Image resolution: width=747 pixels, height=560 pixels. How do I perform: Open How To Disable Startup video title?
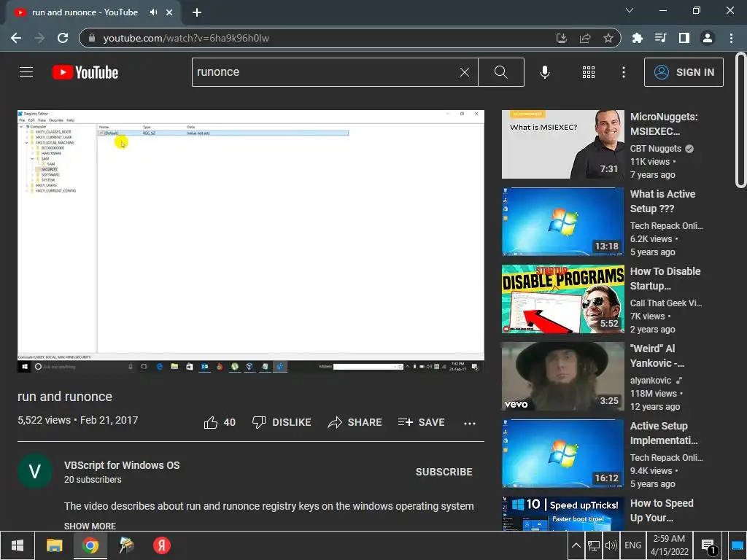(665, 278)
